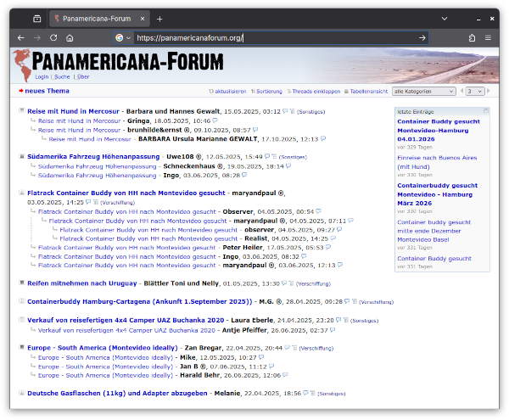
Task: Click speech bubble after Uwe108's post
Action: tap(267, 156)
